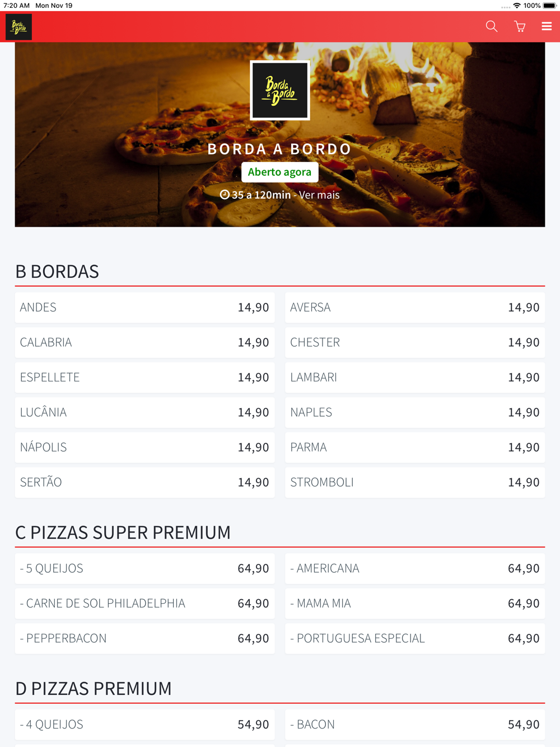
Task: Open the hamburger menu icon
Action: [x=547, y=26]
